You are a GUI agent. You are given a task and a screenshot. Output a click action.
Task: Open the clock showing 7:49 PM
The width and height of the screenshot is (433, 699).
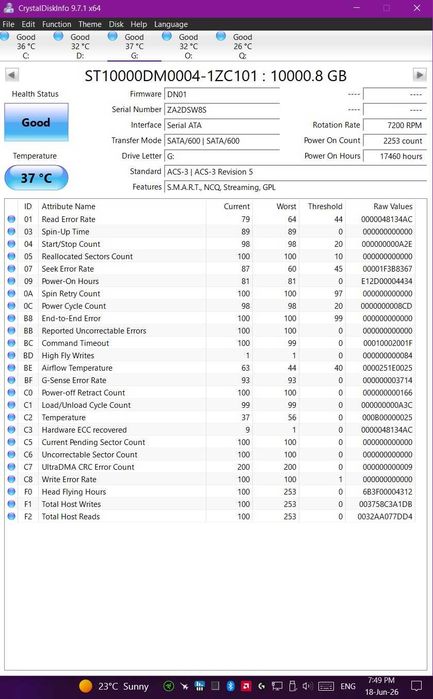pyautogui.click(x=381, y=686)
